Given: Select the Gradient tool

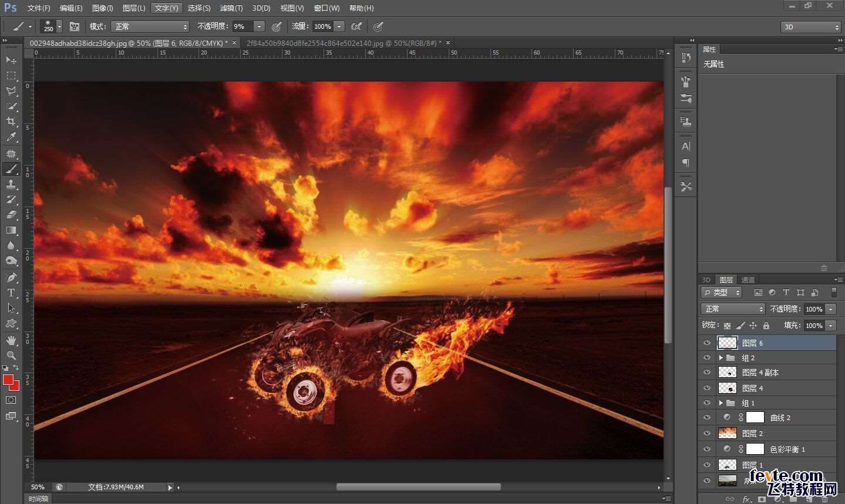Looking at the screenshot, I should pyautogui.click(x=11, y=230).
